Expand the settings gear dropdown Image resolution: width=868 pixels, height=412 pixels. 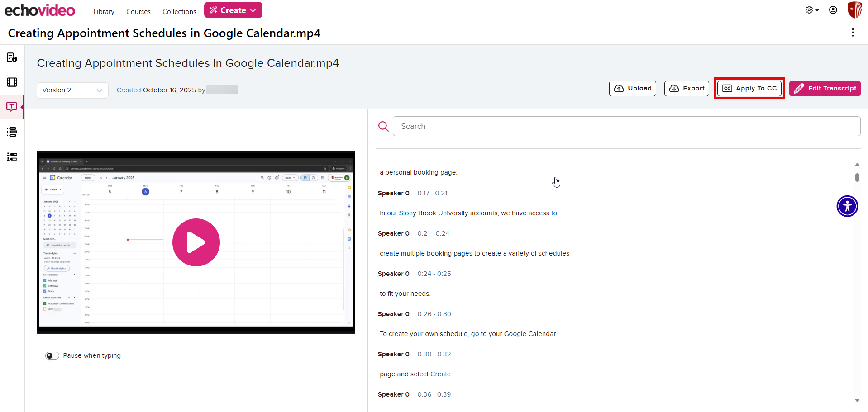(x=812, y=10)
